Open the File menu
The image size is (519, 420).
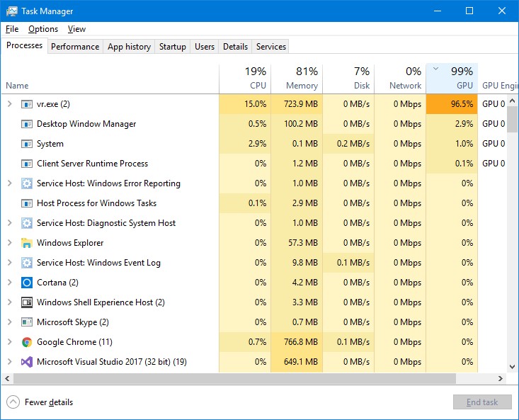[12, 29]
